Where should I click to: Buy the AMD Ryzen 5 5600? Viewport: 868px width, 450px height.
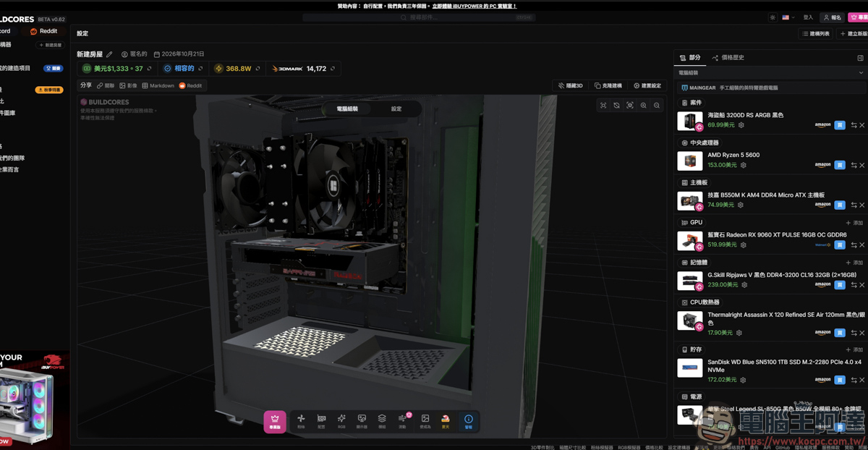pyautogui.click(x=840, y=165)
